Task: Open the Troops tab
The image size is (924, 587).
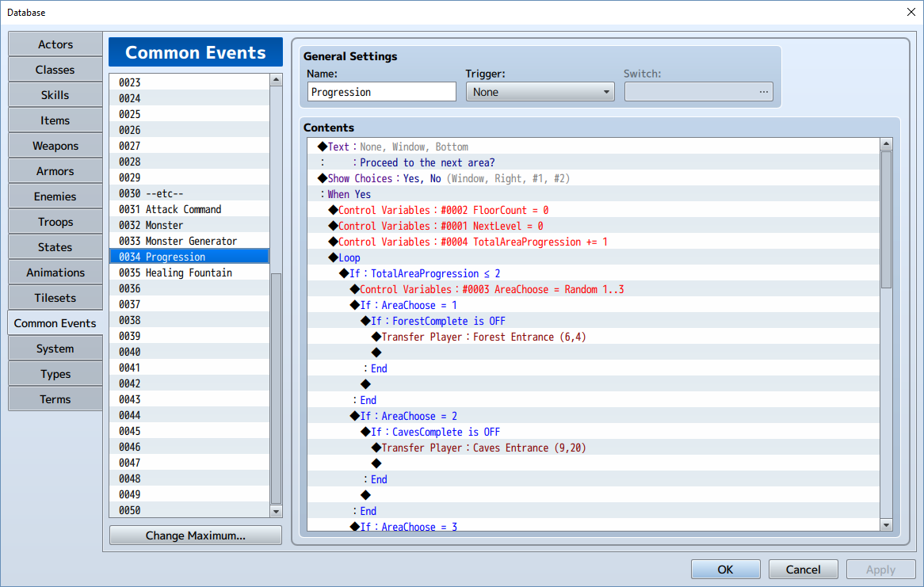Action: coord(55,222)
